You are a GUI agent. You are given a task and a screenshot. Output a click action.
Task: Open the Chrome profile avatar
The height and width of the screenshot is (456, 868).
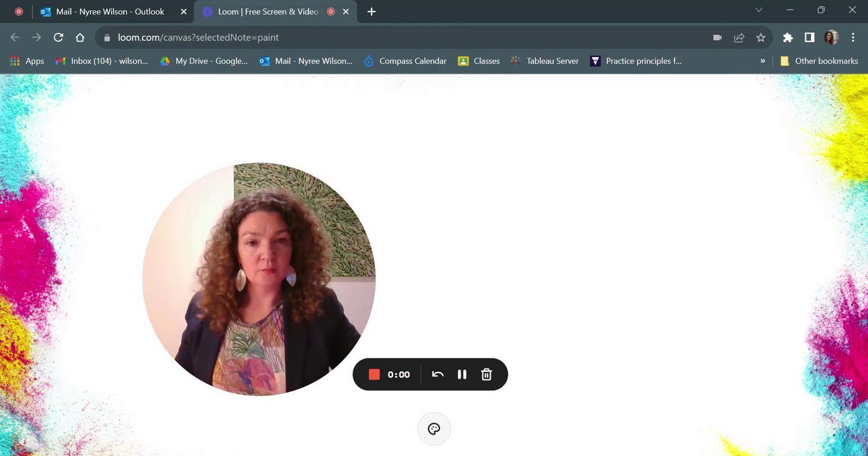pos(831,37)
